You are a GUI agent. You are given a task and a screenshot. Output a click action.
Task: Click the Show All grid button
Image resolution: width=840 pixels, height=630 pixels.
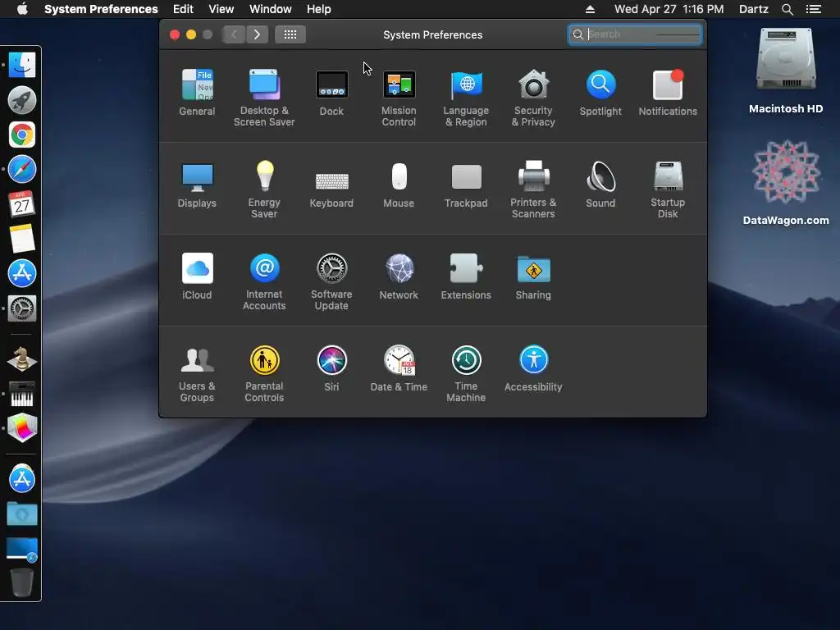290,34
